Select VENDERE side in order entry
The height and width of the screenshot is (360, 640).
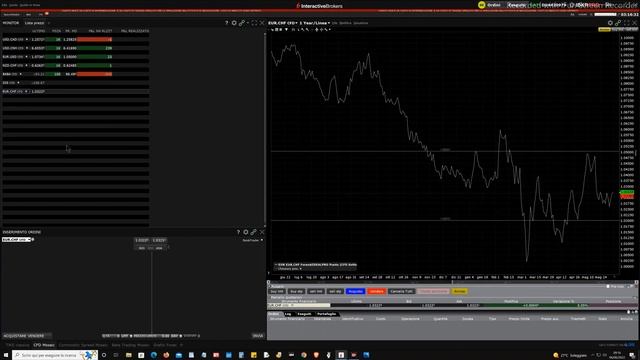[36, 336]
